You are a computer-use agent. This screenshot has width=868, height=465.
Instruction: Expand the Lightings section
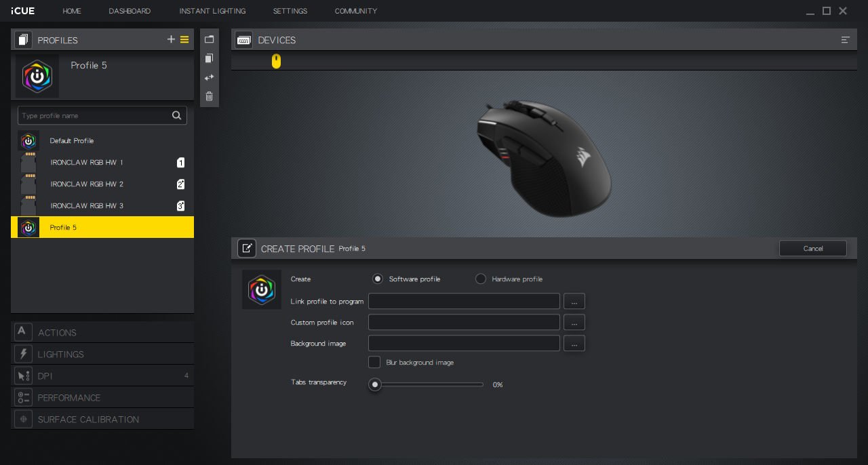(x=102, y=354)
